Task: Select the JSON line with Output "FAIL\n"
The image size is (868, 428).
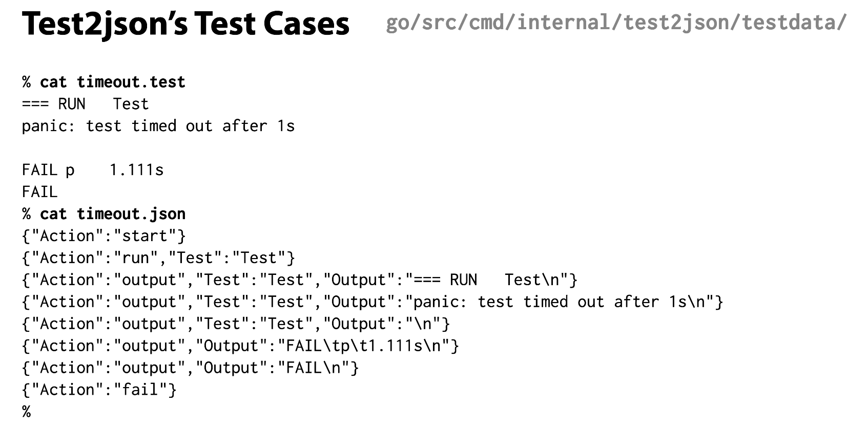Action: pyautogui.click(x=190, y=368)
